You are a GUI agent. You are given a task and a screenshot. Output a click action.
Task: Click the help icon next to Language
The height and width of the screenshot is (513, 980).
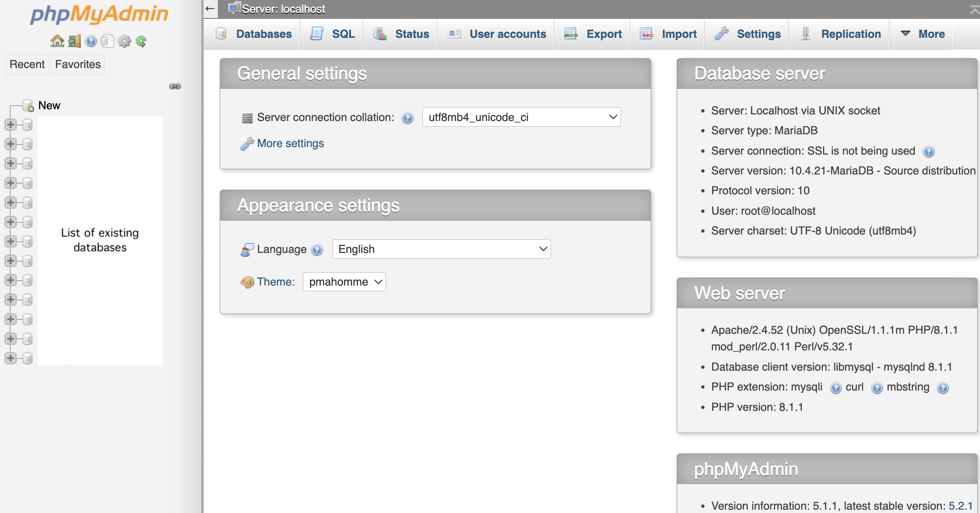click(x=317, y=250)
